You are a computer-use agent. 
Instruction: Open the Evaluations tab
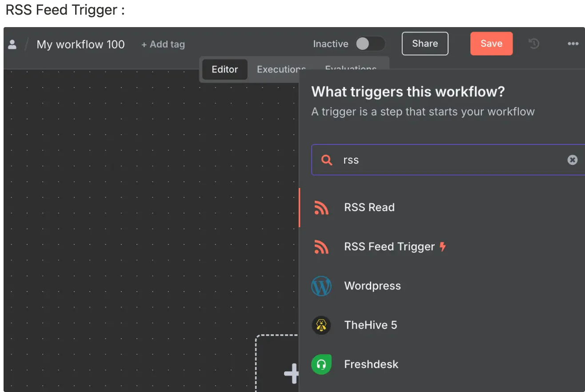(x=351, y=69)
